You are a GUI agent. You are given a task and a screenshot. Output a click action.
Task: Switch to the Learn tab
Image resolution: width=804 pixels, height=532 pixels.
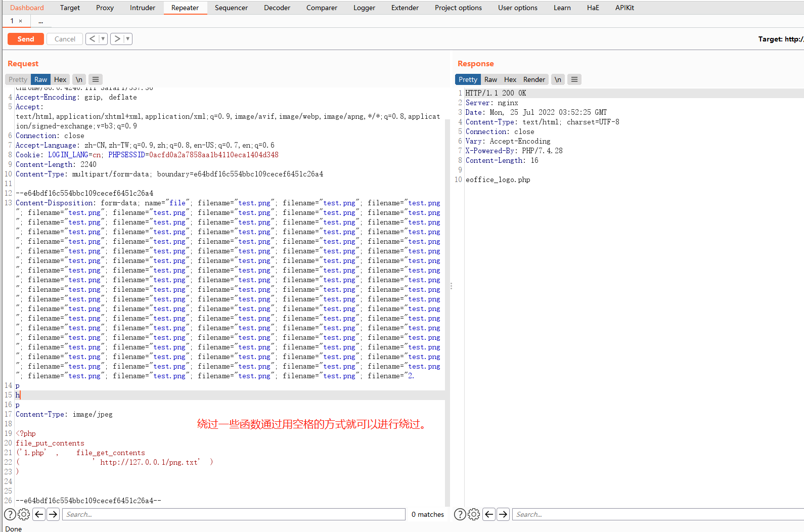point(562,8)
